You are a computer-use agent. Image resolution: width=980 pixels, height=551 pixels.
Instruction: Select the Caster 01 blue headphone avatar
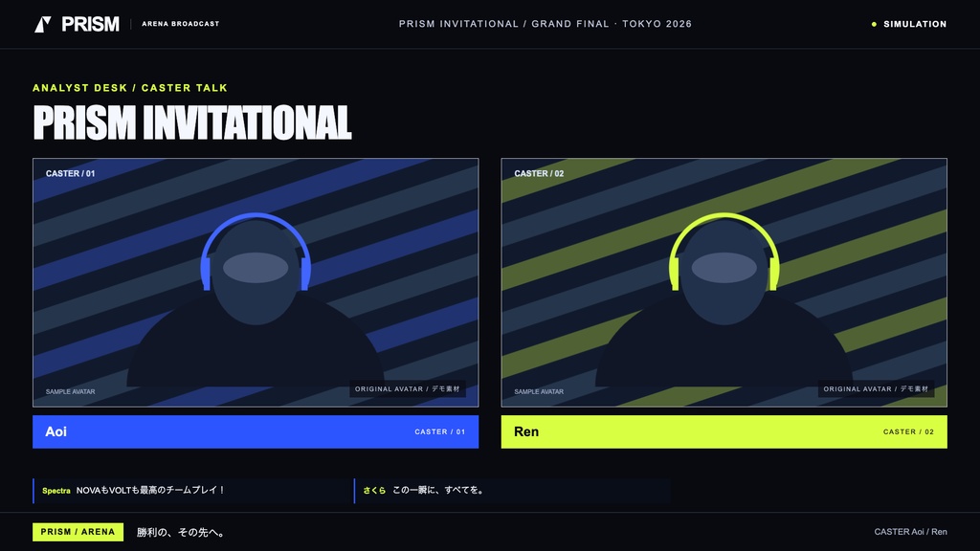pyautogui.click(x=256, y=299)
